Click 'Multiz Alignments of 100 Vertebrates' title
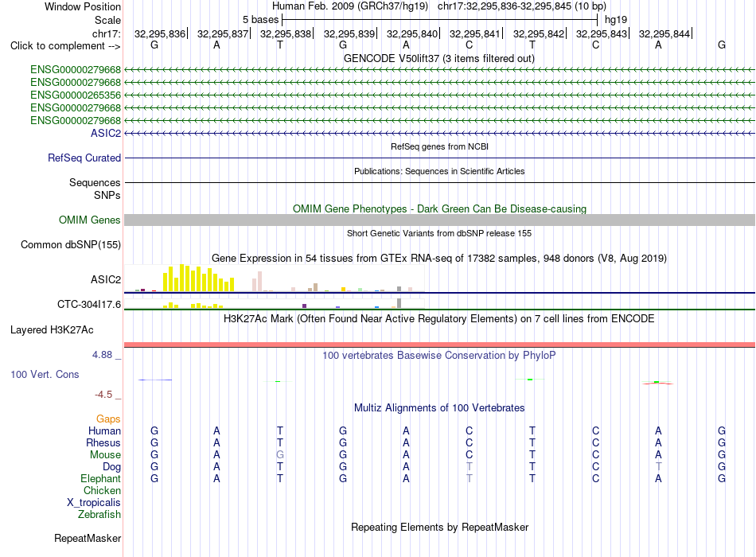756x557 pixels. (439, 408)
